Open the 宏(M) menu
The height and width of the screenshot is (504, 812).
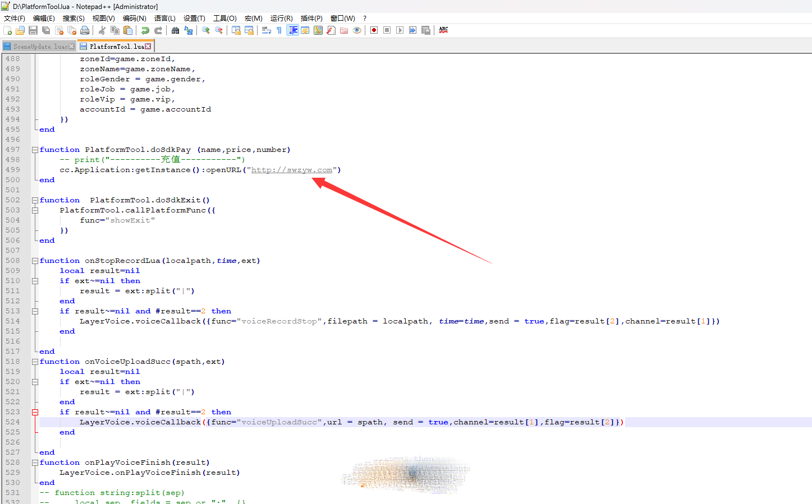tap(254, 19)
